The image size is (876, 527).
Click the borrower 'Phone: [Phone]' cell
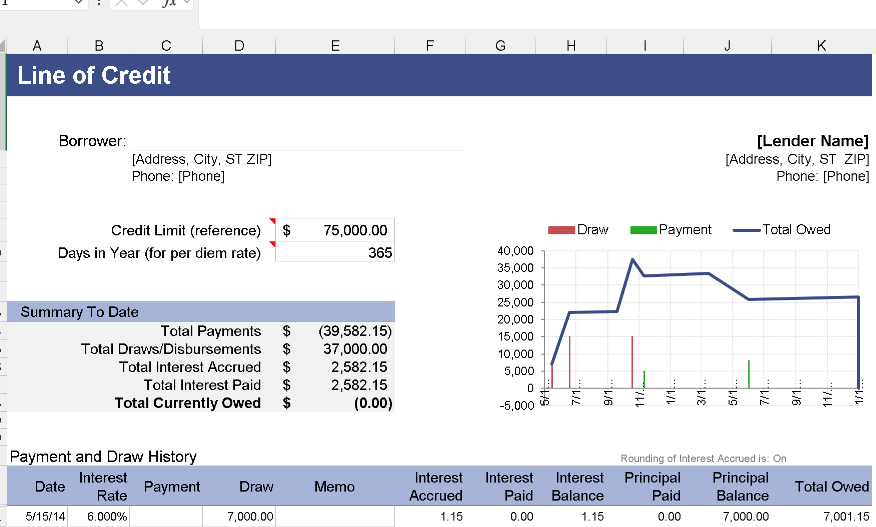tap(178, 177)
